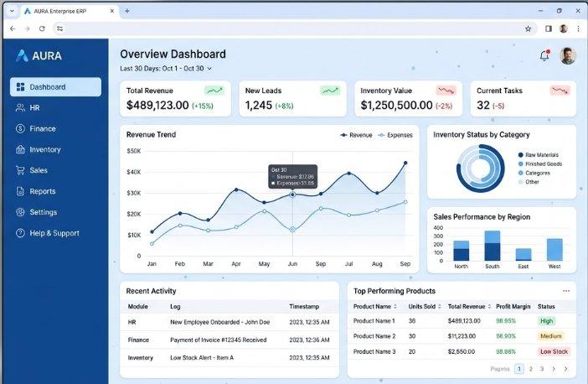
Task: Click the New Leads trend icon
Action: point(330,91)
